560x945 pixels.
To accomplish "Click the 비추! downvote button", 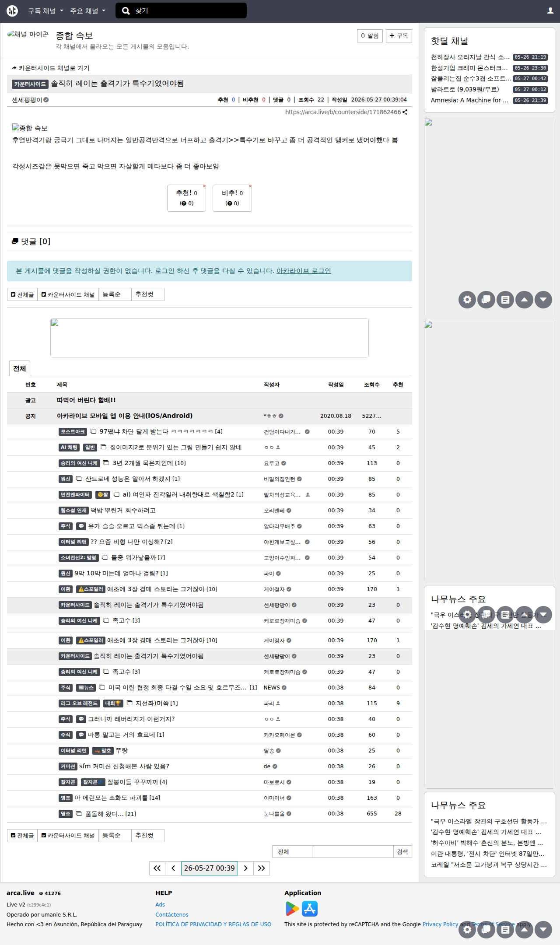I will point(232,198).
